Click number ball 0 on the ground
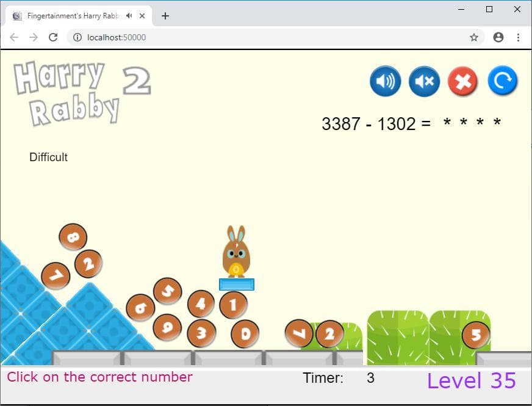This screenshot has width=532, height=406. point(245,334)
